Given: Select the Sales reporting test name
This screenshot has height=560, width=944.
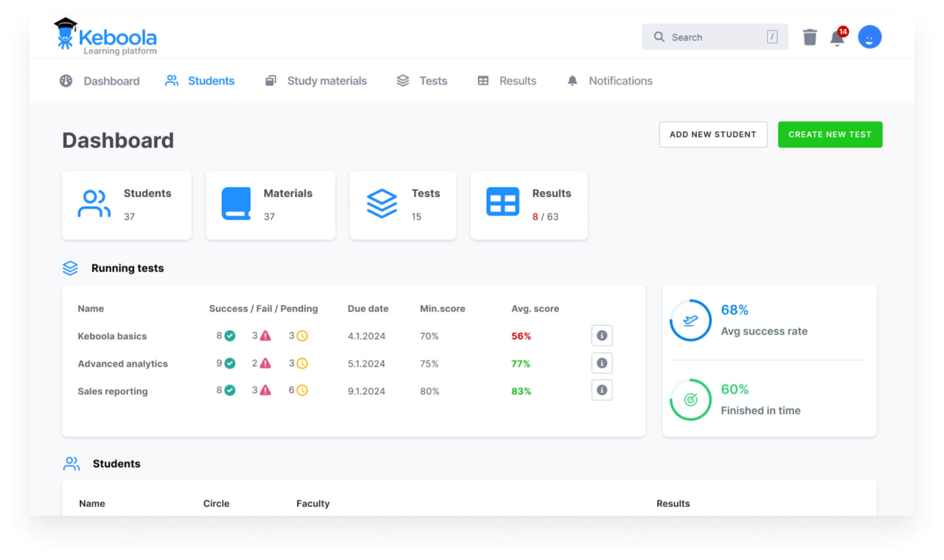Looking at the screenshot, I should [x=113, y=391].
